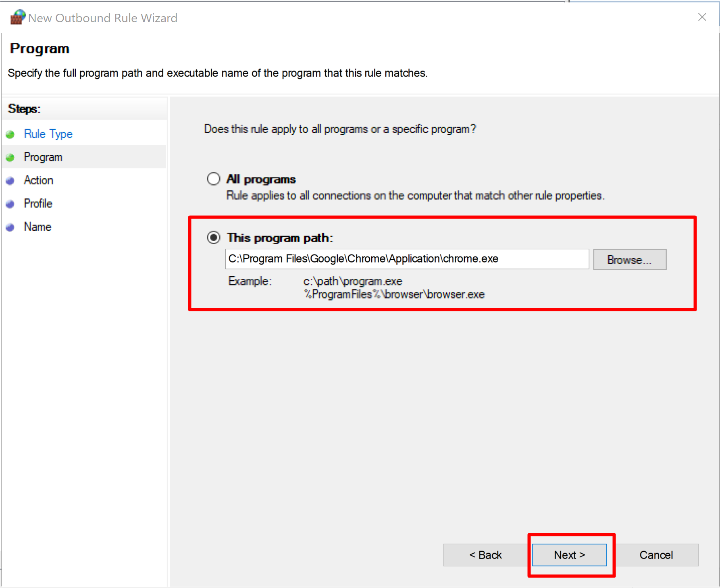Screen dimensions: 720x588
Task: Select the Action step in Steps pane
Action: coord(38,180)
